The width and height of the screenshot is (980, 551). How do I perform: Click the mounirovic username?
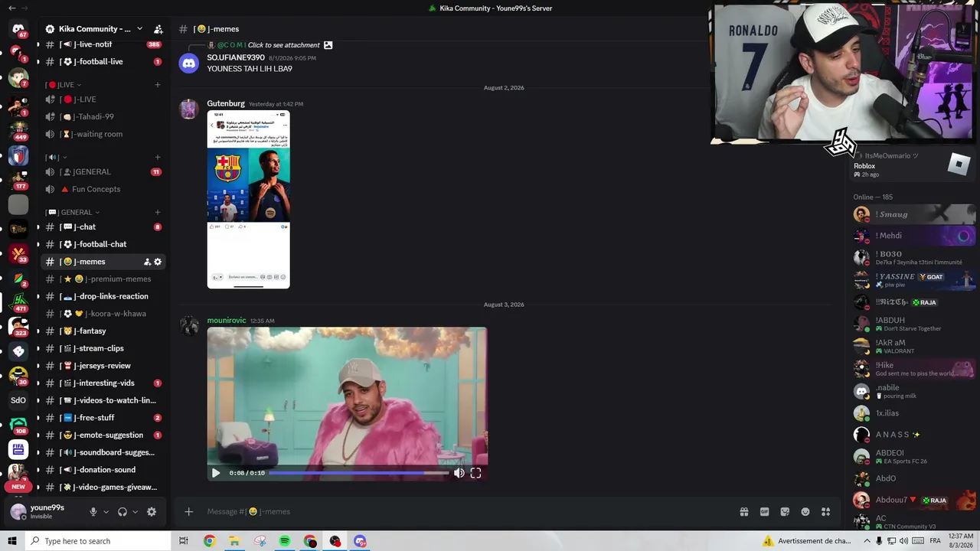click(x=227, y=321)
